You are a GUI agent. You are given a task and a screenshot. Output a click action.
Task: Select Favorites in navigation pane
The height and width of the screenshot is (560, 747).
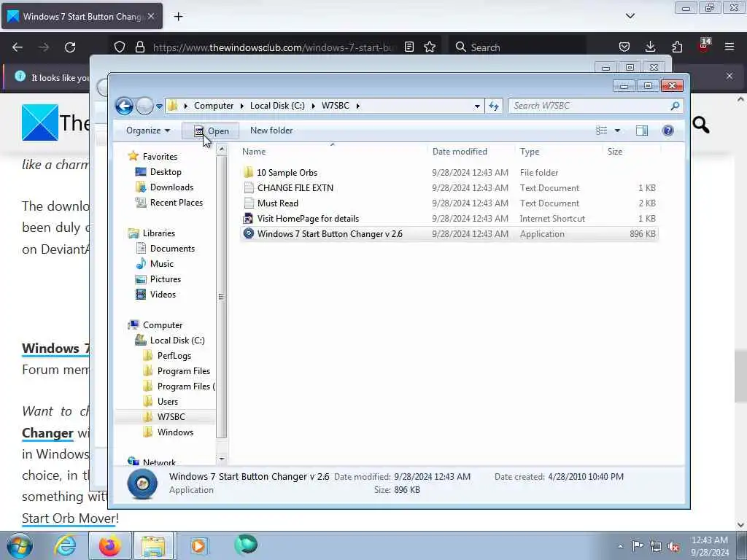coord(160,156)
